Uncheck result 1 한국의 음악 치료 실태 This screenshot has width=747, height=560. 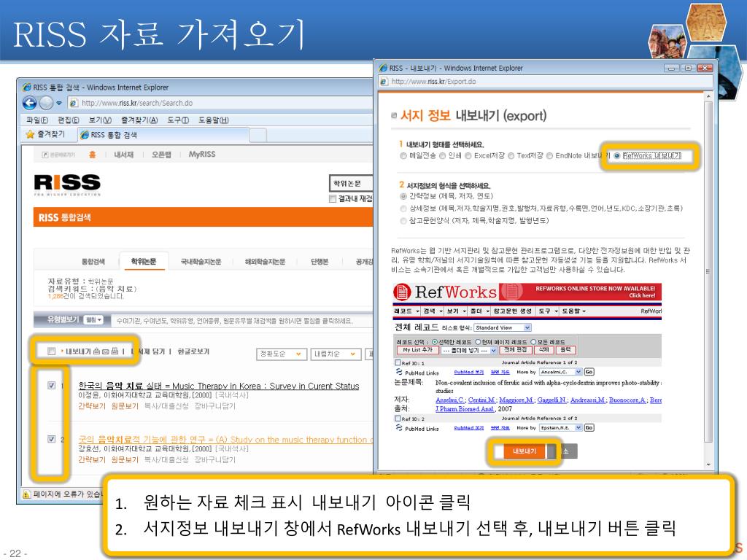pyautogui.click(x=52, y=386)
